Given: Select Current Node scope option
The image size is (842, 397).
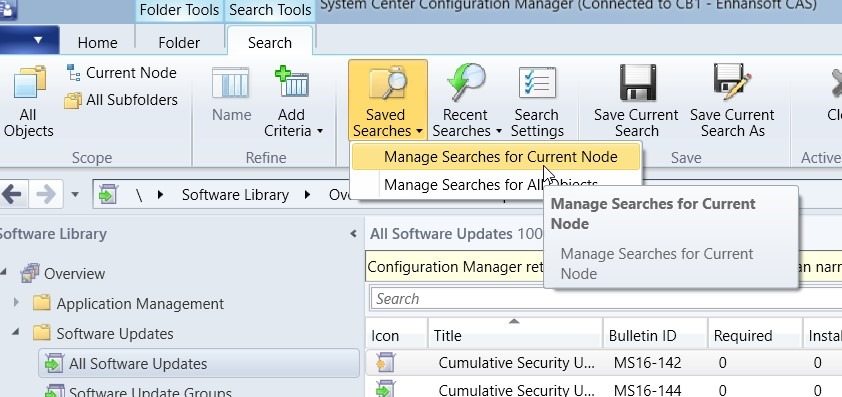Looking at the screenshot, I should 121,73.
